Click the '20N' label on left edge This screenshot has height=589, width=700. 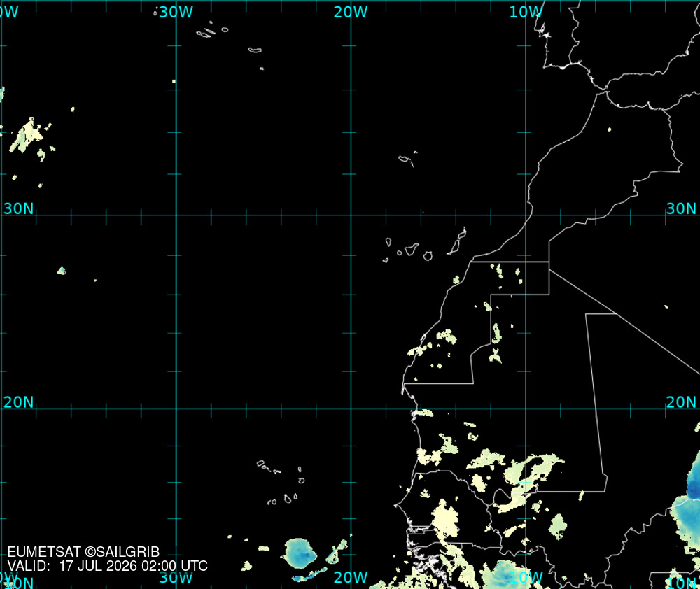[19, 402]
